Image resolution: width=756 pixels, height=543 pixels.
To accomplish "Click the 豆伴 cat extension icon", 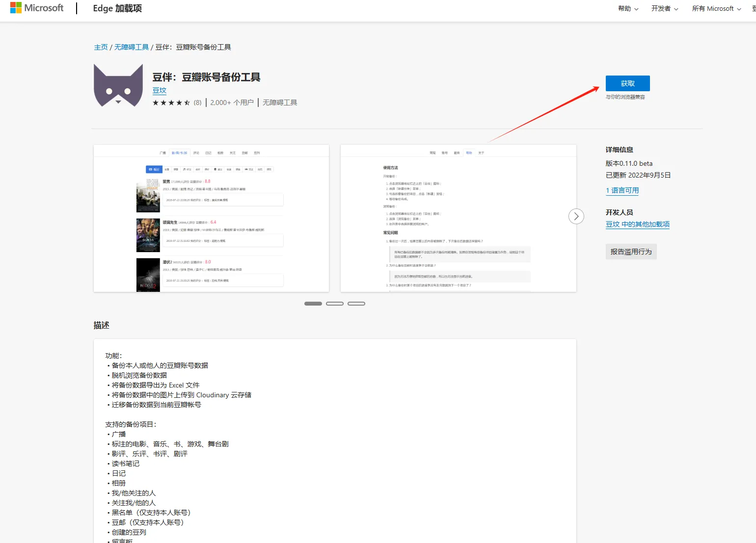I will [x=118, y=85].
